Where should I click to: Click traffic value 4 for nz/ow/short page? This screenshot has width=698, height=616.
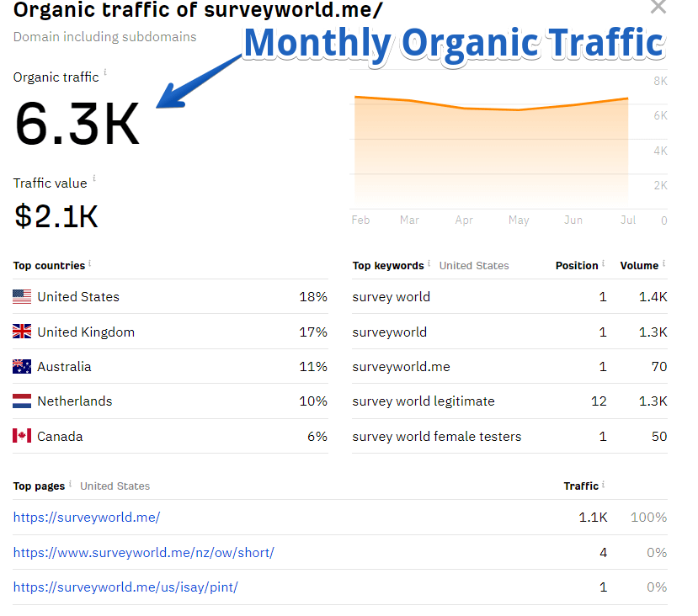[x=603, y=552]
